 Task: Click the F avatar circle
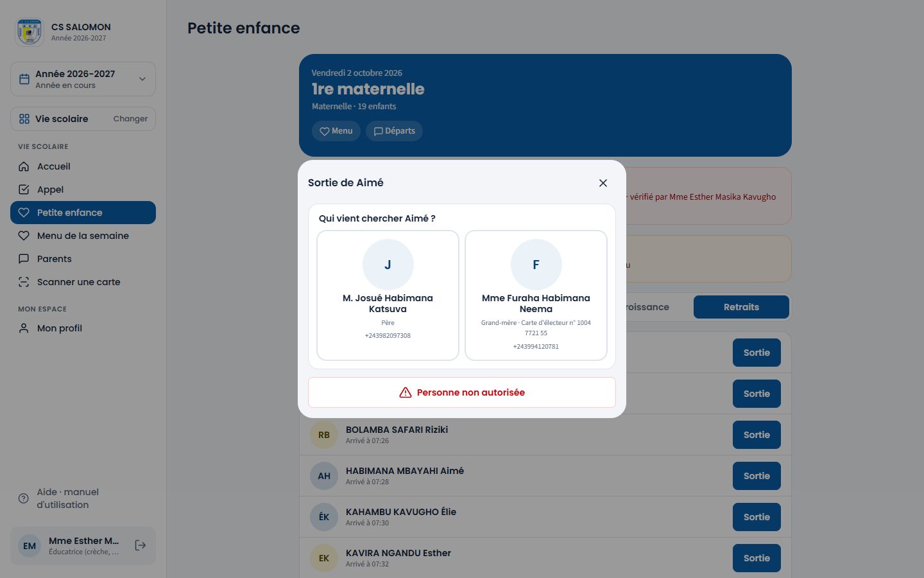(536, 265)
